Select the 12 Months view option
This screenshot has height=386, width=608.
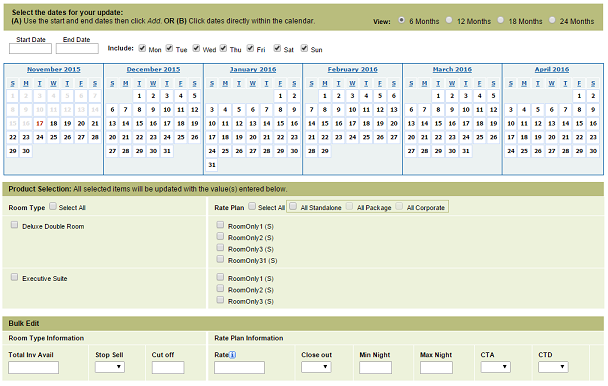(449, 20)
